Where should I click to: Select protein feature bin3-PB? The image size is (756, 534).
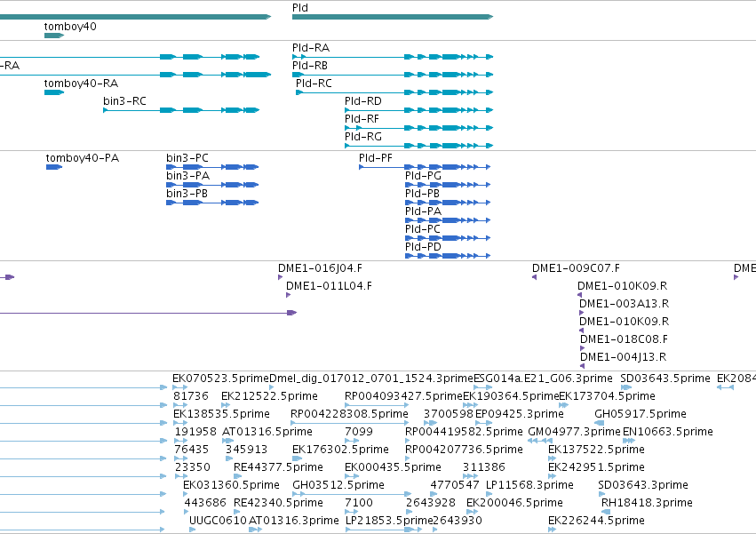(187, 194)
